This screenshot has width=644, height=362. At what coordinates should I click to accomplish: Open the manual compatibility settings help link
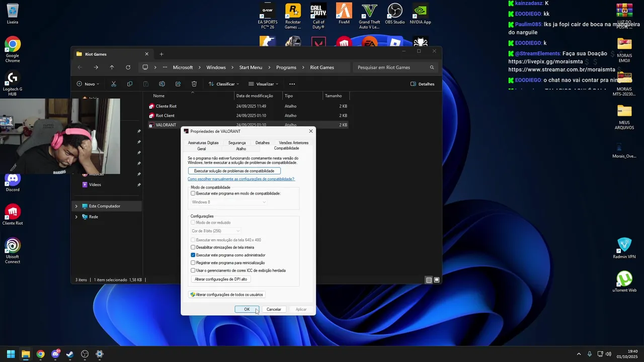[x=241, y=179]
